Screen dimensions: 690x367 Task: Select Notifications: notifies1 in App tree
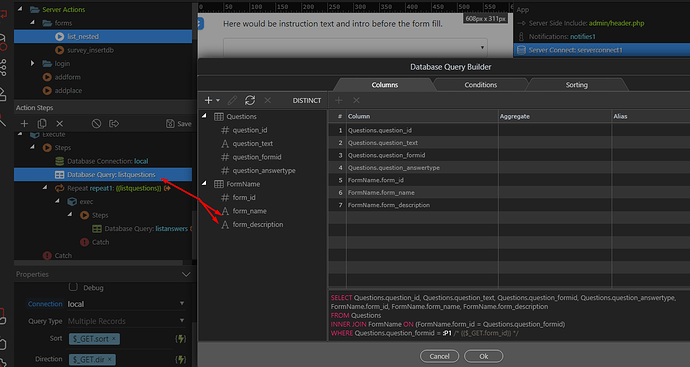(x=562, y=37)
